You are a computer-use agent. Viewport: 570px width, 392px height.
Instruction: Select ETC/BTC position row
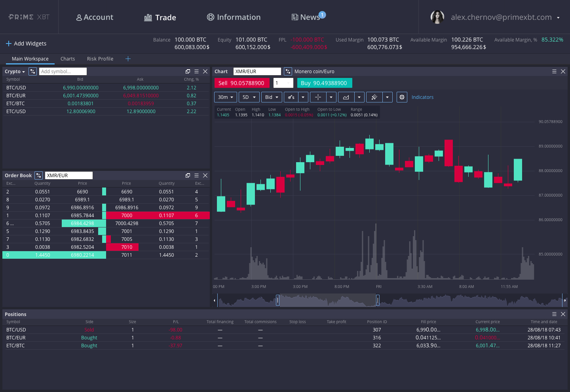pos(285,346)
